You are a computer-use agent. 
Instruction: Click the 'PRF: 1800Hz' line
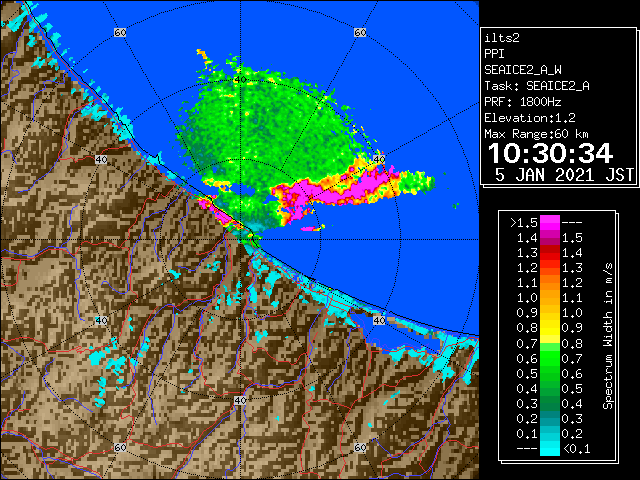click(x=522, y=102)
